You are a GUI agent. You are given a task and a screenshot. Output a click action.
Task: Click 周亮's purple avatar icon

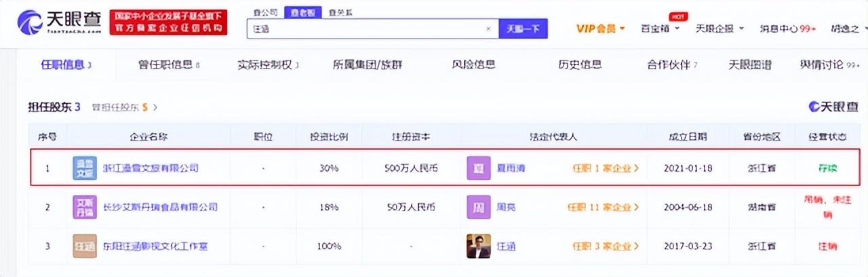click(478, 206)
